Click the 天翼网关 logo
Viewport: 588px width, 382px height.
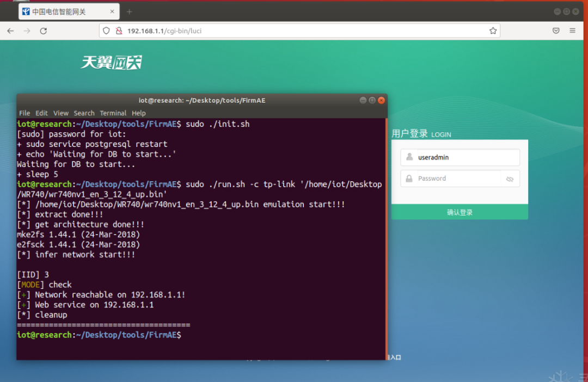(112, 62)
